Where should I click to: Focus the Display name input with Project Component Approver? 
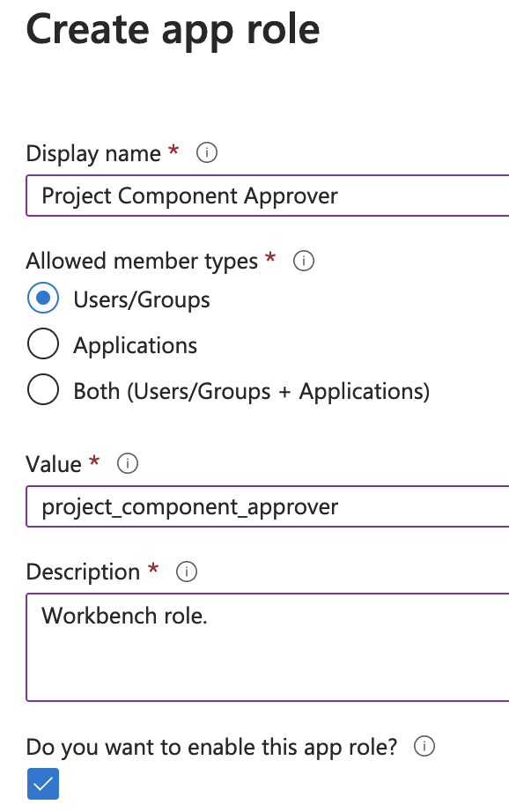pyautogui.click(x=268, y=196)
